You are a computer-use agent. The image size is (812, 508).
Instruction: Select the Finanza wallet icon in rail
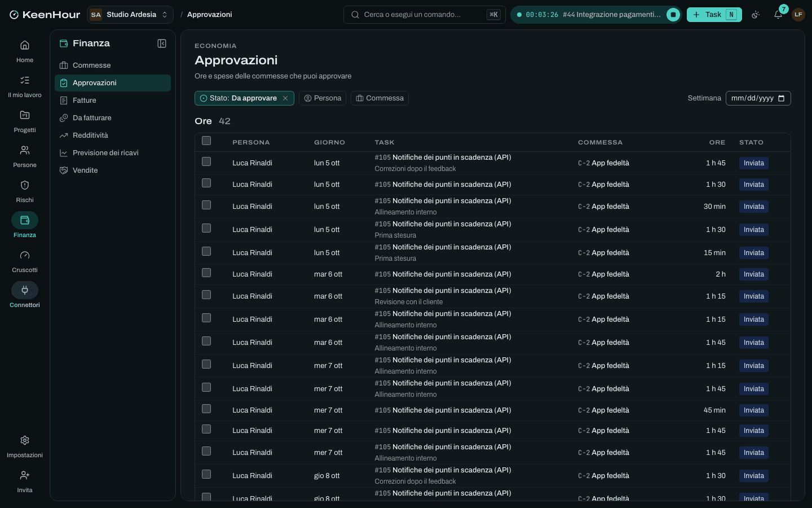click(x=25, y=220)
